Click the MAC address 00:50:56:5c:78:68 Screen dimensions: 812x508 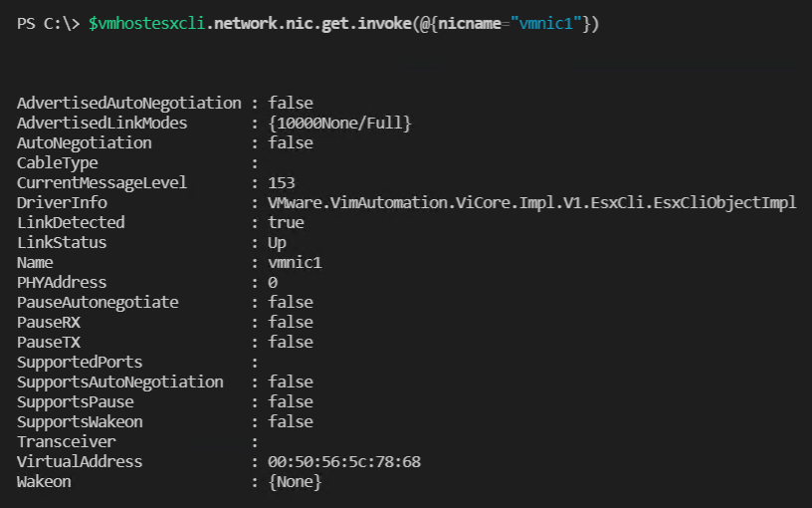pyautogui.click(x=344, y=461)
